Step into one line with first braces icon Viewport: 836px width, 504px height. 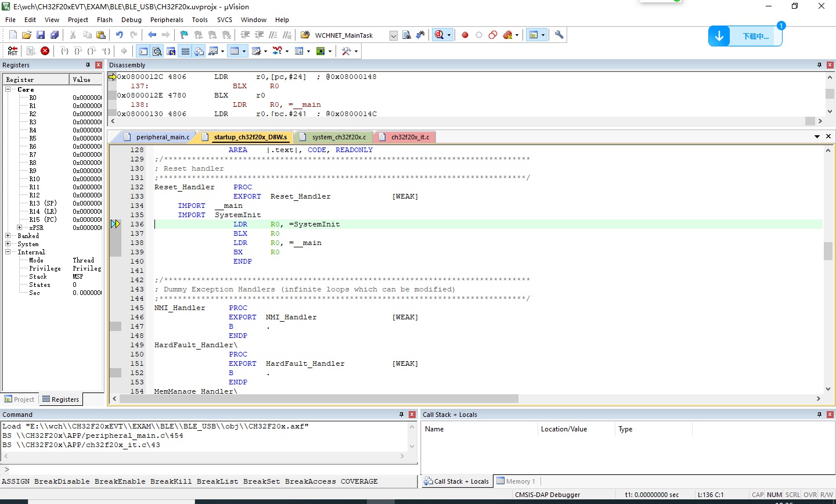[65, 51]
